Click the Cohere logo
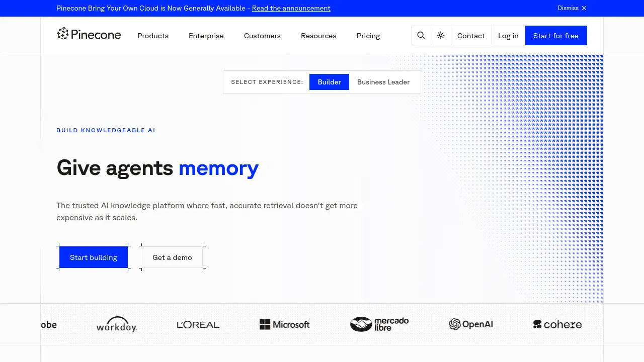 click(557, 325)
